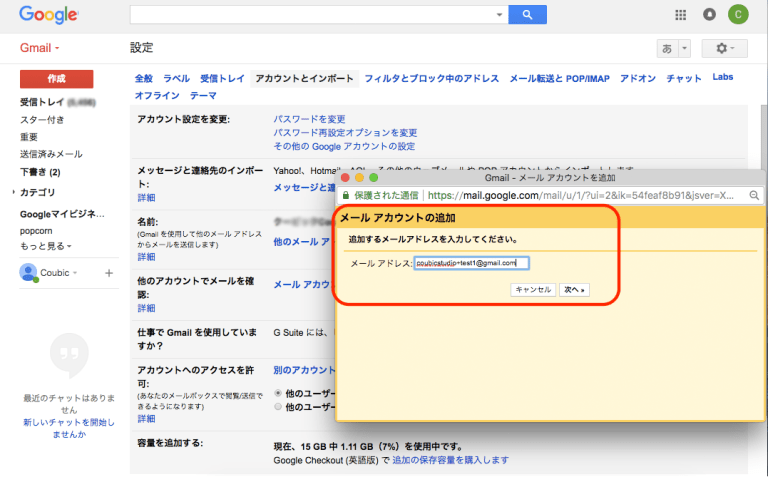The height and width of the screenshot is (477, 768).
Task: Select the second 他のユーザー radio option
Action: point(278,406)
